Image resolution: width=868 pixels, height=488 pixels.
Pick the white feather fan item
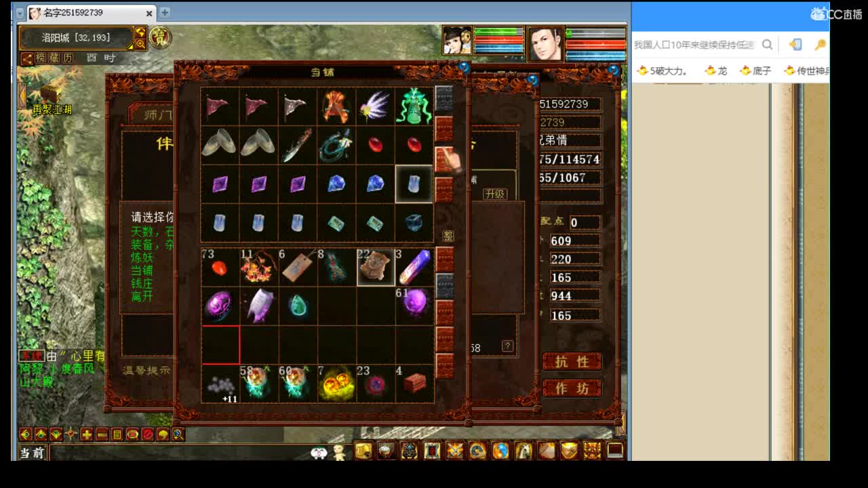pos(375,106)
